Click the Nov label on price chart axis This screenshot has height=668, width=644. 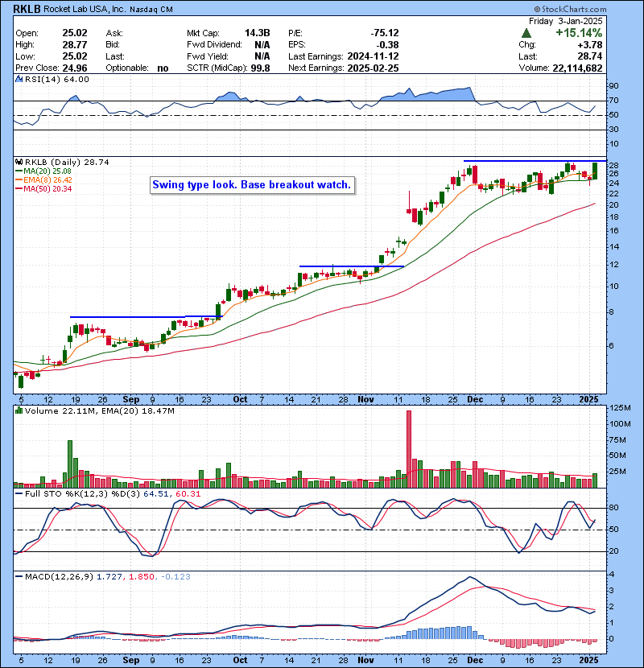(x=365, y=400)
